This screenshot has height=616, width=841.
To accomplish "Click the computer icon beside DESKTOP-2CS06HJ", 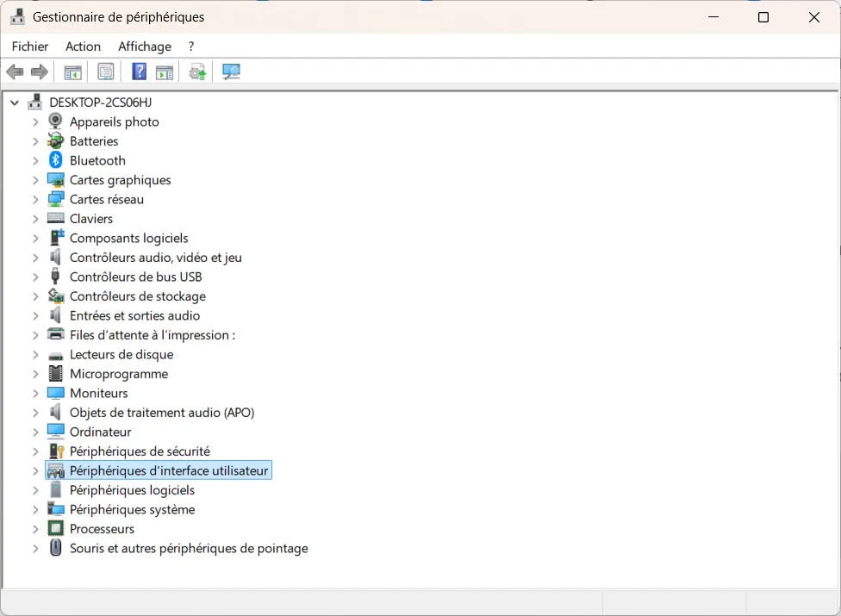I will (34, 102).
